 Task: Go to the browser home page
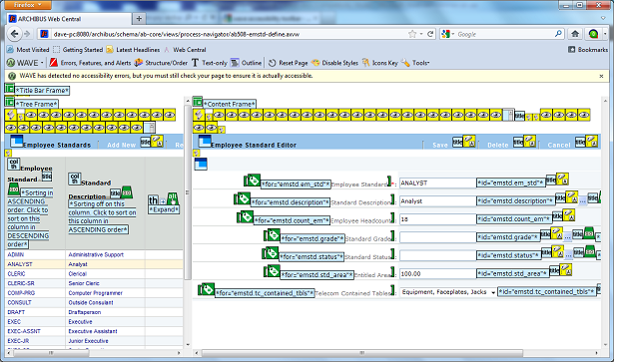tap(575, 34)
